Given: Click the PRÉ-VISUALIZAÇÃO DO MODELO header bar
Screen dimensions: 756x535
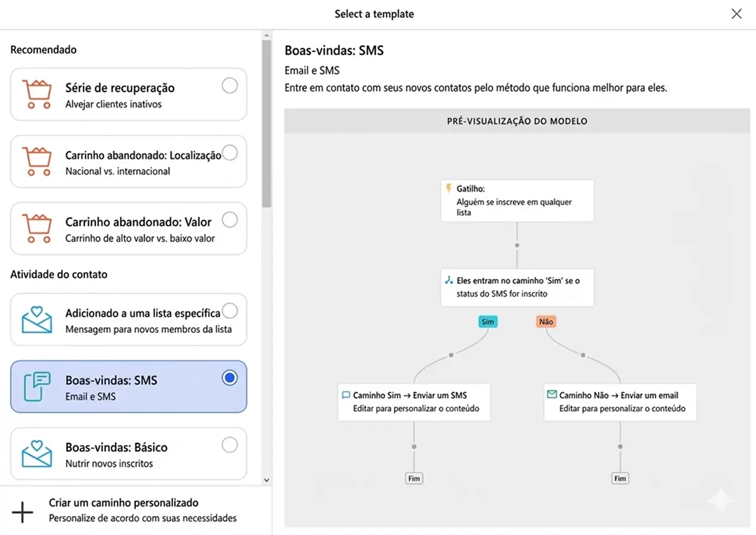Looking at the screenshot, I should coord(517,120).
